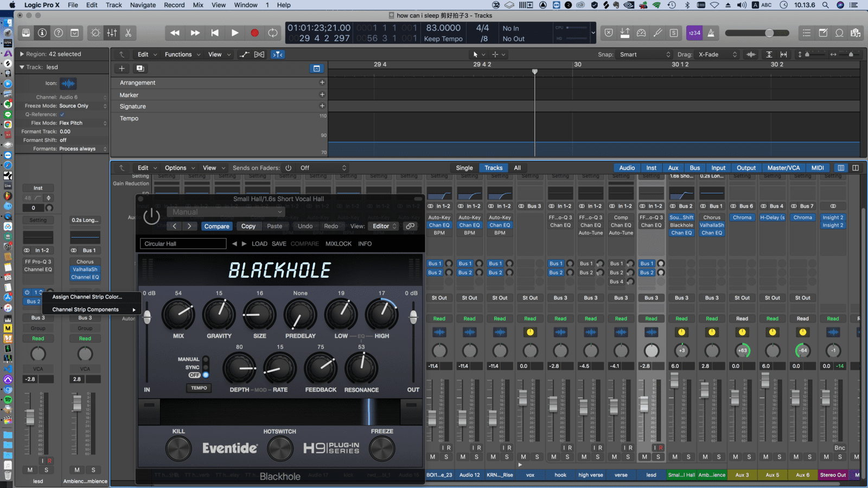
Task: Open the Navigate menu in menu bar
Action: coord(143,5)
